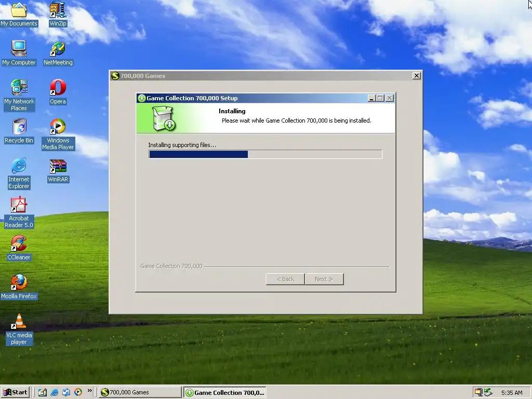532x399 pixels.
Task: Minimize the Game Collection Setup window
Action: 371,98
